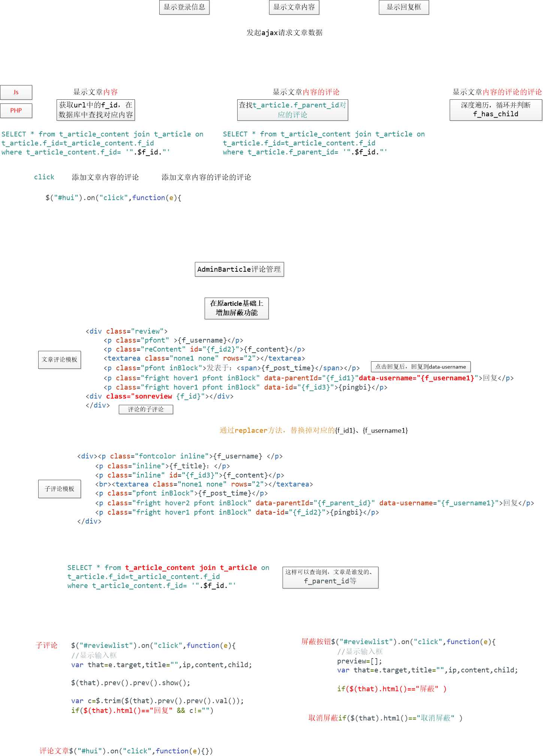Image resolution: width=543 pixels, height=756 pixels.
Task: Click the $(that).prev().prev().show(); line
Action: 130,683
